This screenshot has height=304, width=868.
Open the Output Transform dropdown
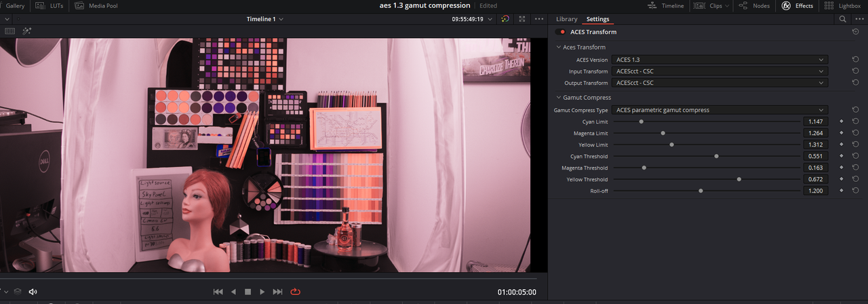point(719,83)
